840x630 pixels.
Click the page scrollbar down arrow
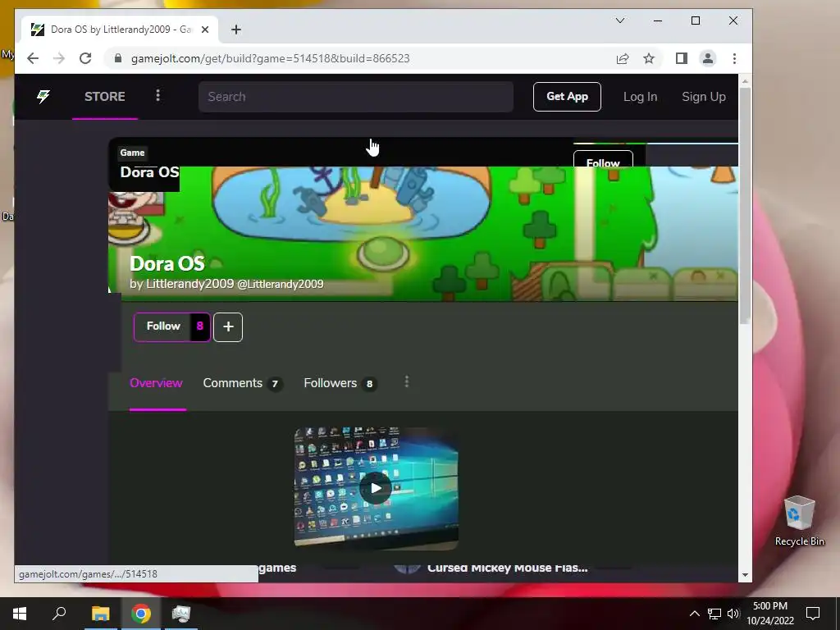[x=745, y=575]
